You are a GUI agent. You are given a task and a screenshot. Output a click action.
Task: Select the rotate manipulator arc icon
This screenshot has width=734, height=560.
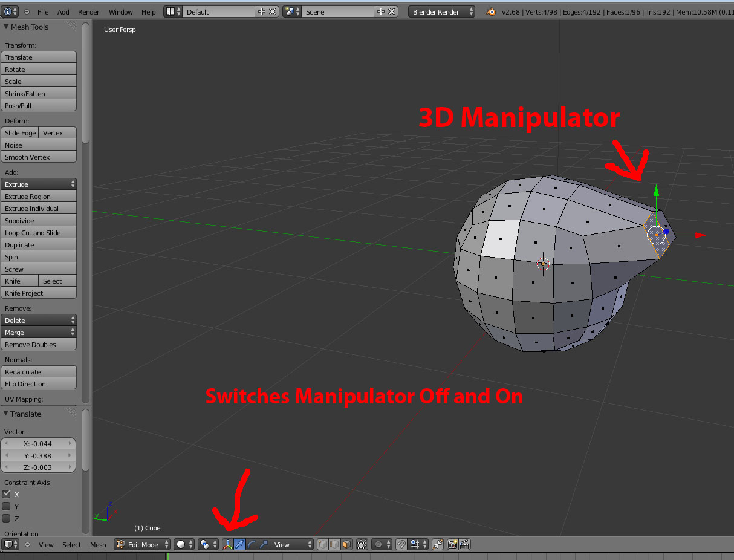point(252,544)
